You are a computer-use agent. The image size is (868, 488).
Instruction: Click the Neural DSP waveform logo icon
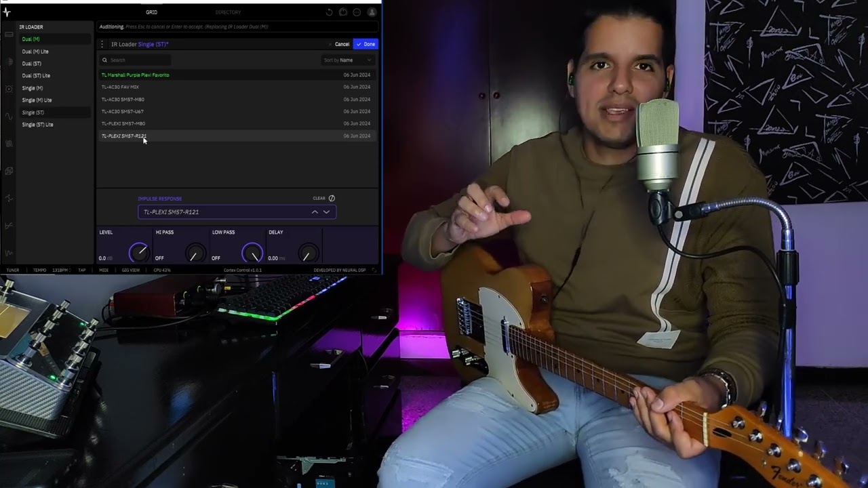7,12
